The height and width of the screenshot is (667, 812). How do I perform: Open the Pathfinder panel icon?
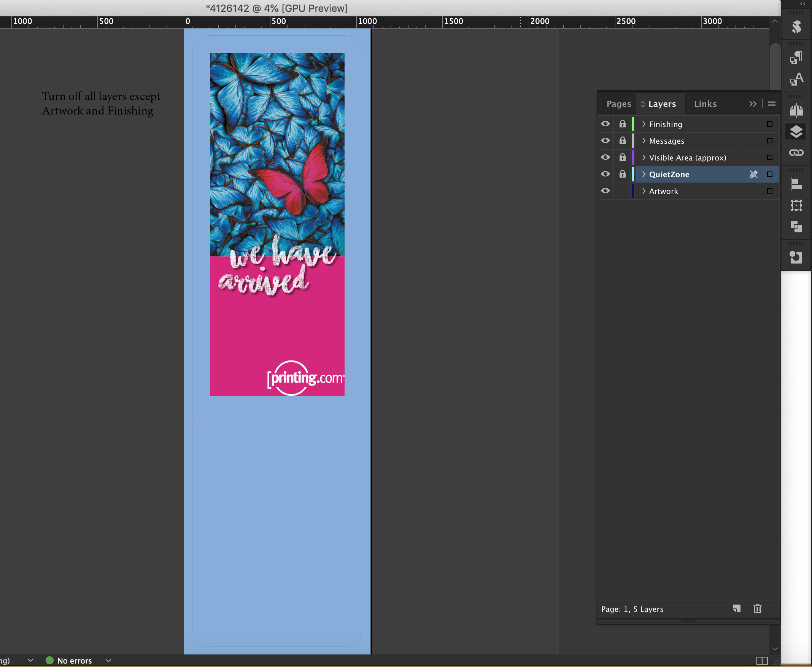point(796,226)
